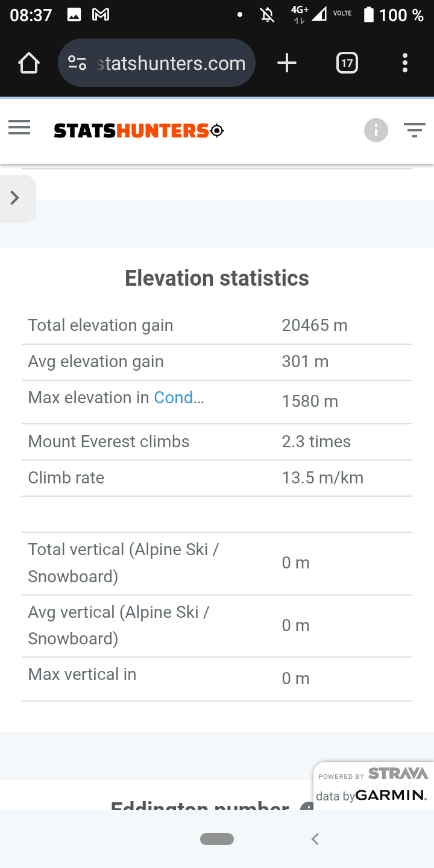This screenshot has height=868, width=434.
Task: Tap the browser home icon
Action: coord(29,63)
